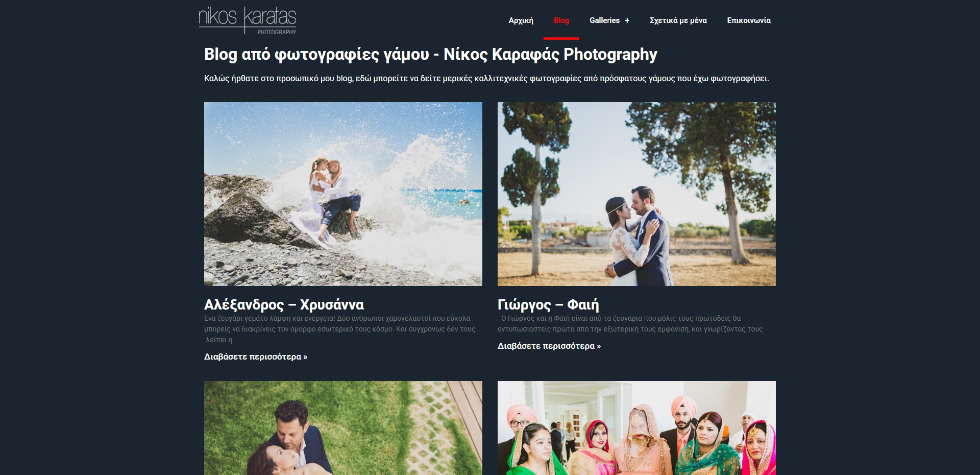Open the Αρχική menu item
This screenshot has width=980, height=475.
pos(521,20)
